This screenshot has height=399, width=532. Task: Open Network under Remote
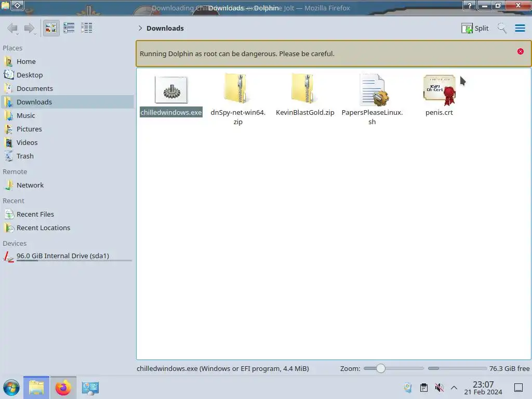tap(67, 185)
